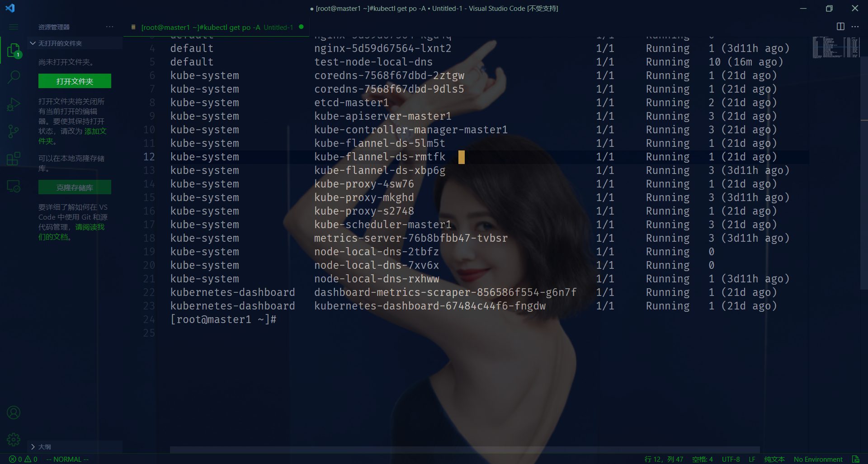Split the editor to the right
The height and width of the screenshot is (464, 868).
(x=840, y=27)
